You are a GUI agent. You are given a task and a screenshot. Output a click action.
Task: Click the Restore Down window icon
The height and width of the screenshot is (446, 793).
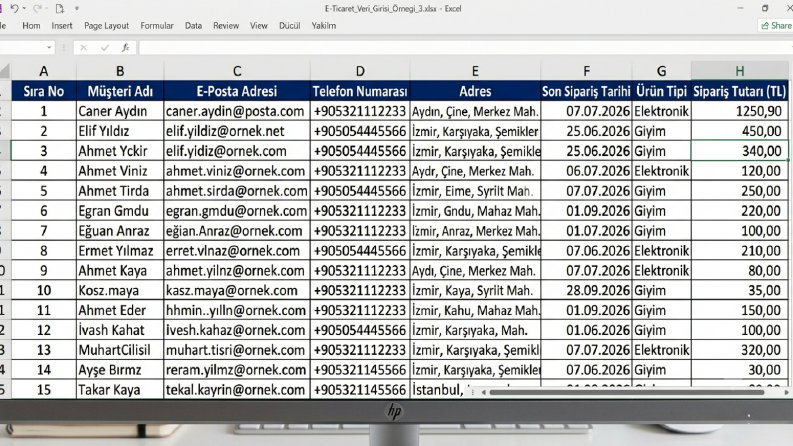coord(765,8)
